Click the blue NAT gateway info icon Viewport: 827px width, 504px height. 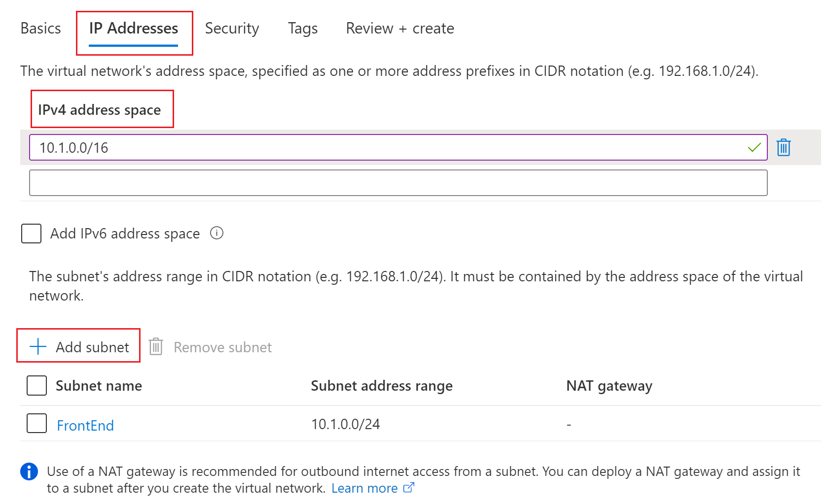point(29,471)
